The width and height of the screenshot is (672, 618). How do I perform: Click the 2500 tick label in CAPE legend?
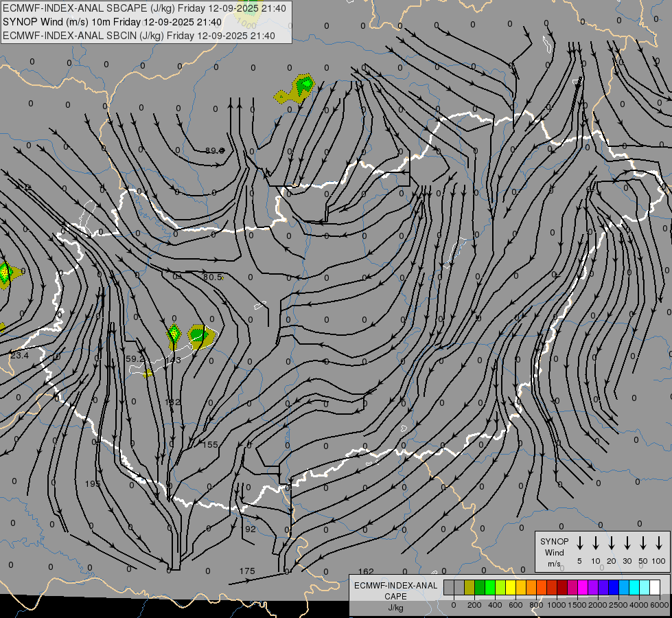click(x=618, y=605)
